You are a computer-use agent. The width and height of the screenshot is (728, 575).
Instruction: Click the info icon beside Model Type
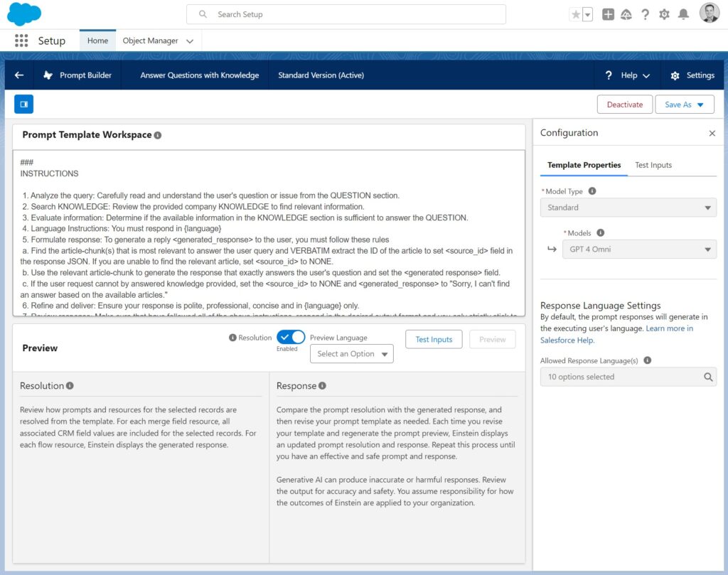click(x=592, y=191)
